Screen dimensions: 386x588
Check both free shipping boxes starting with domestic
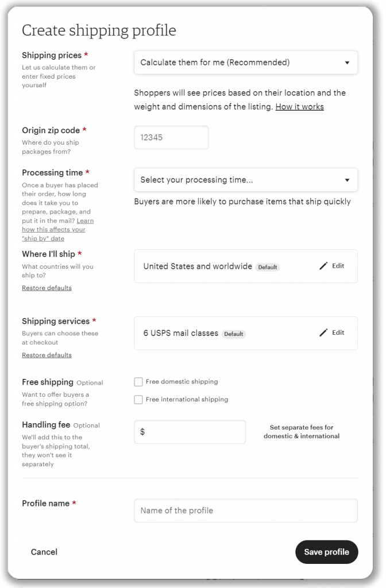point(138,381)
